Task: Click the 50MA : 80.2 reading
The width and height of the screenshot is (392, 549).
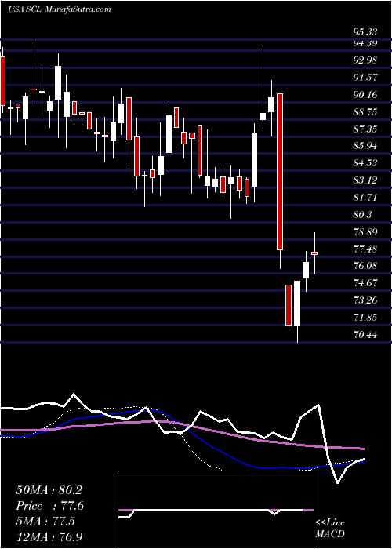Action: pos(49,490)
